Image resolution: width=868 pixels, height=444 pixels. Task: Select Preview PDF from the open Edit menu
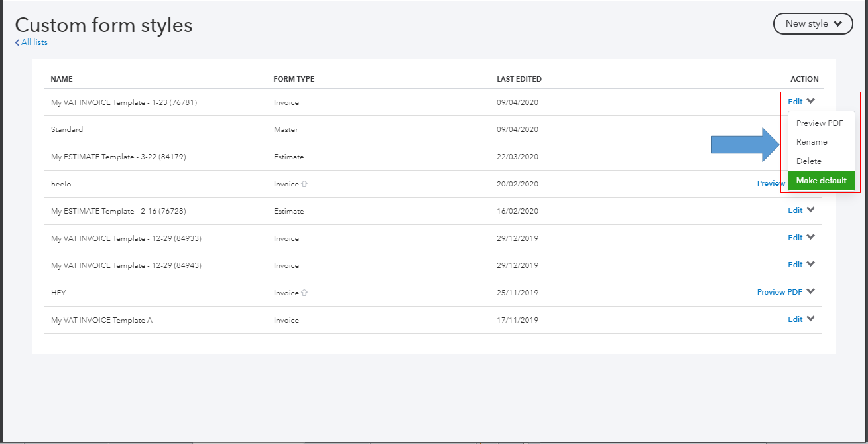pyautogui.click(x=821, y=123)
